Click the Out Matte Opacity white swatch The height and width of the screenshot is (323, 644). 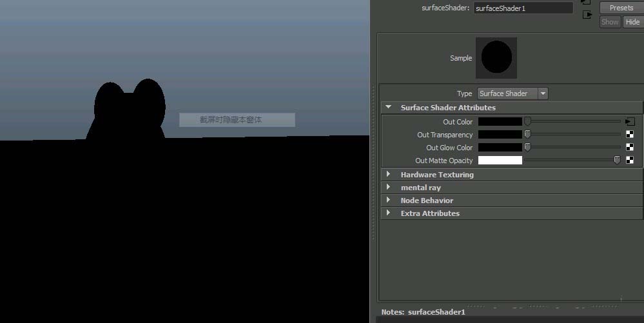500,161
